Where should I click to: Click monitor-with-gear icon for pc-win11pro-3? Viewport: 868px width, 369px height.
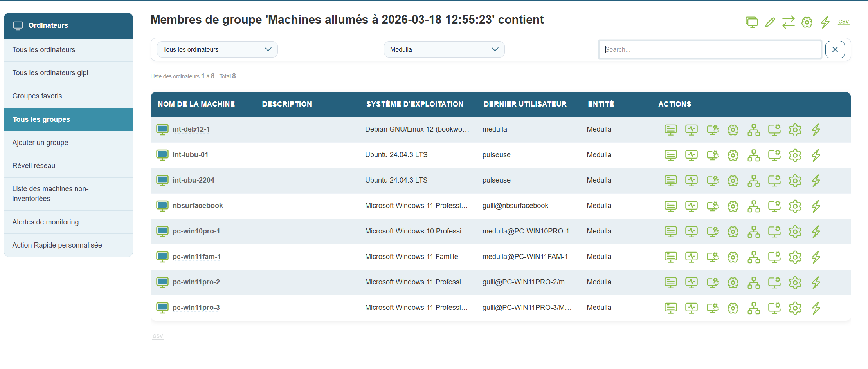774,308
